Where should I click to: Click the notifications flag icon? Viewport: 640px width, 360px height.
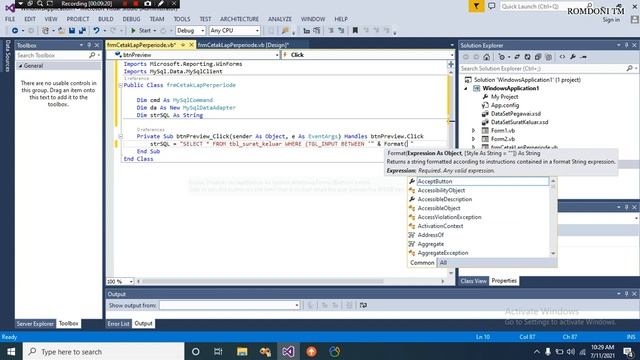click(476, 6)
